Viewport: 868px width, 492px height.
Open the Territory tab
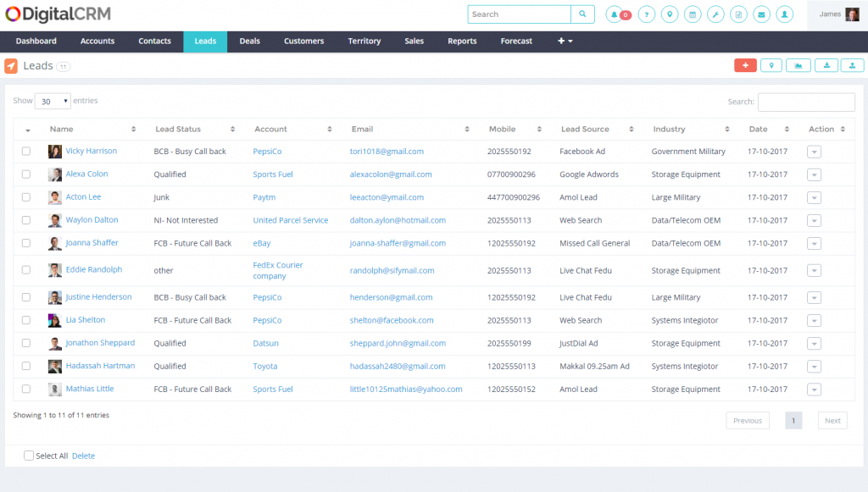click(364, 41)
